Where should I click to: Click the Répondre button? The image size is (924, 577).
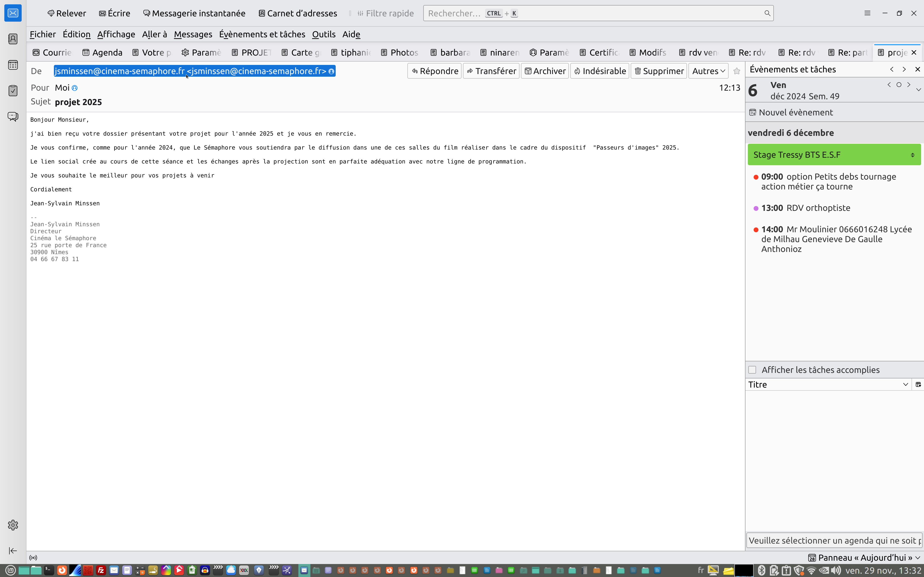[435, 71]
